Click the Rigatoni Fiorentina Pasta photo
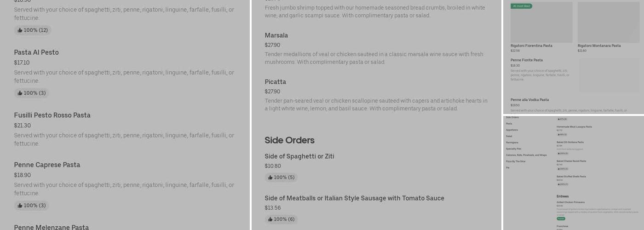Screen dimensions: 644x230 click(x=541, y=22)
